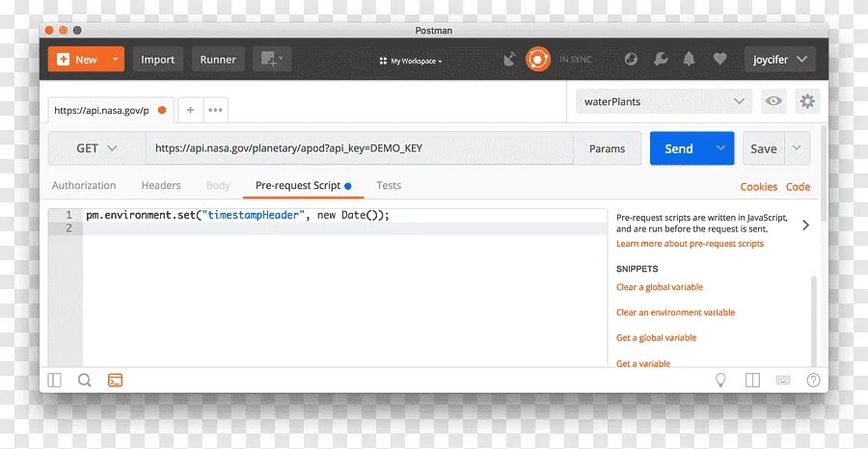Click the satellite capture requests icon
This screenshot has width=868, height=449.
coord(509,59)
